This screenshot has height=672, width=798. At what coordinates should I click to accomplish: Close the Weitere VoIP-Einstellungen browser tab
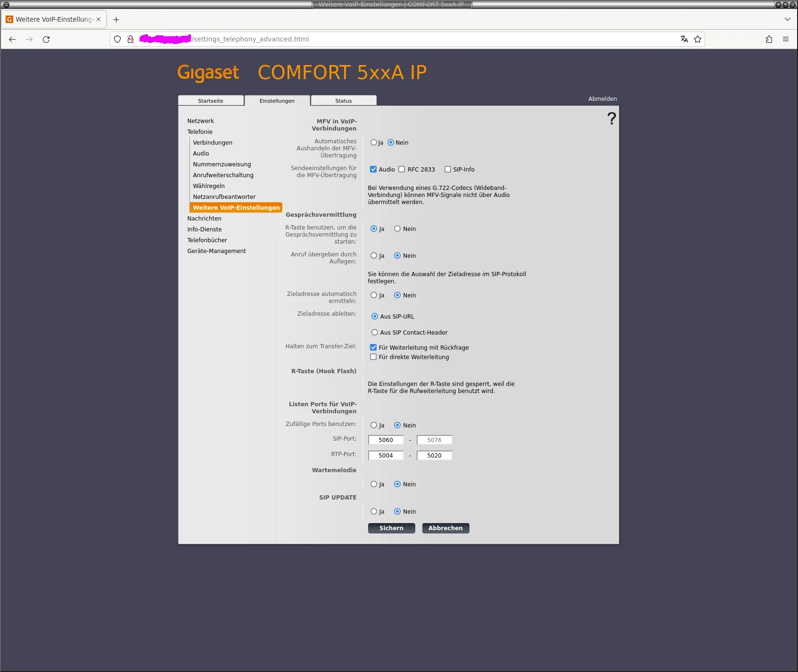click(x=99, y=19)
